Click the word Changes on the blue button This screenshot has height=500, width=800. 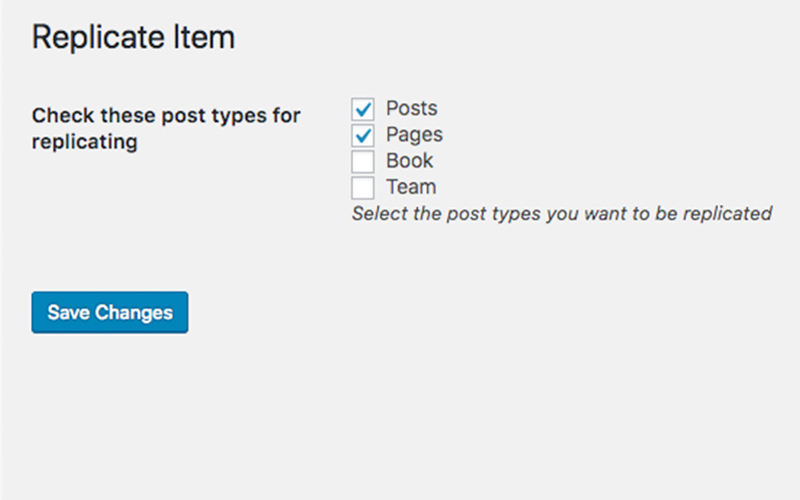[x=134, y=313]
